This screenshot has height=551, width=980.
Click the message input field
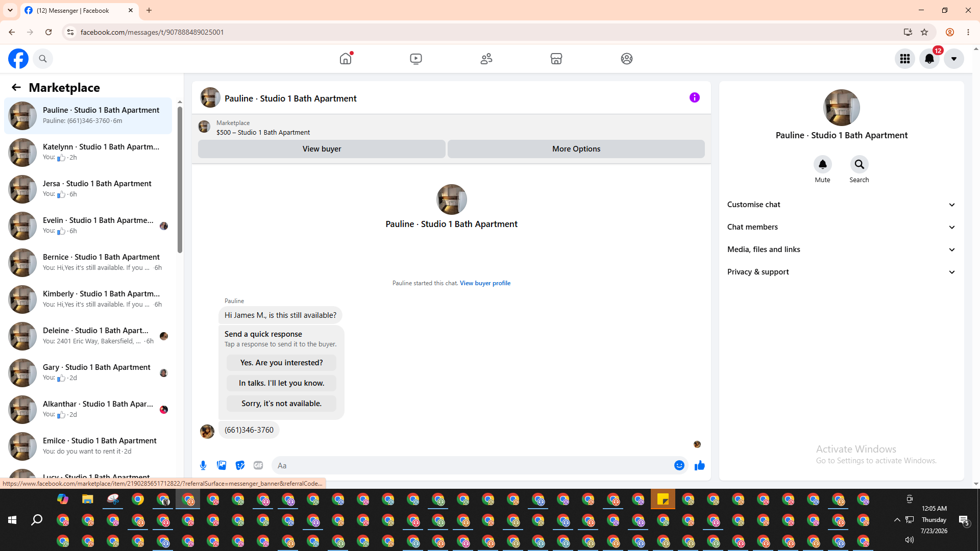tap(472, 465)
